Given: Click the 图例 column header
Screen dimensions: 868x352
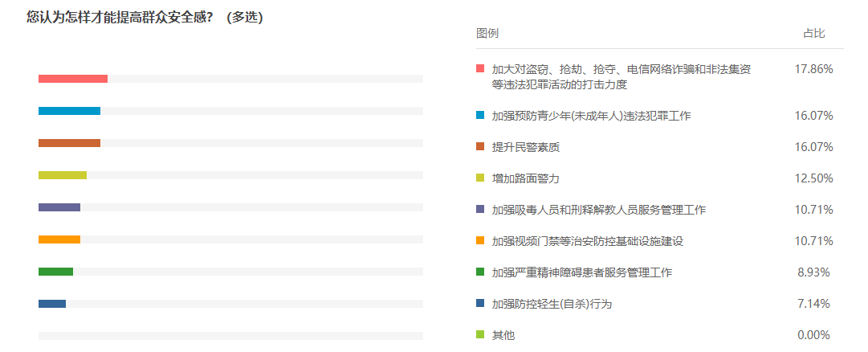Looking at the screenshot, I should 487,34.
